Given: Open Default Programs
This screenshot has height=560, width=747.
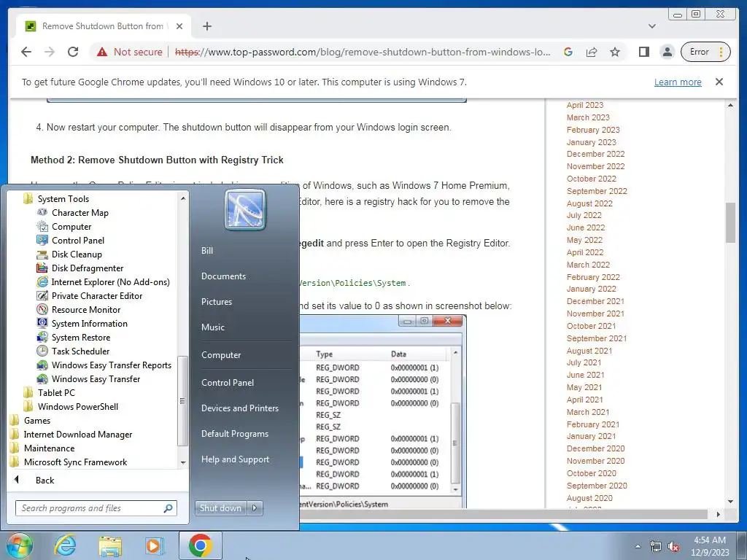Looking at the screenshot, I should tap(234, 434).
